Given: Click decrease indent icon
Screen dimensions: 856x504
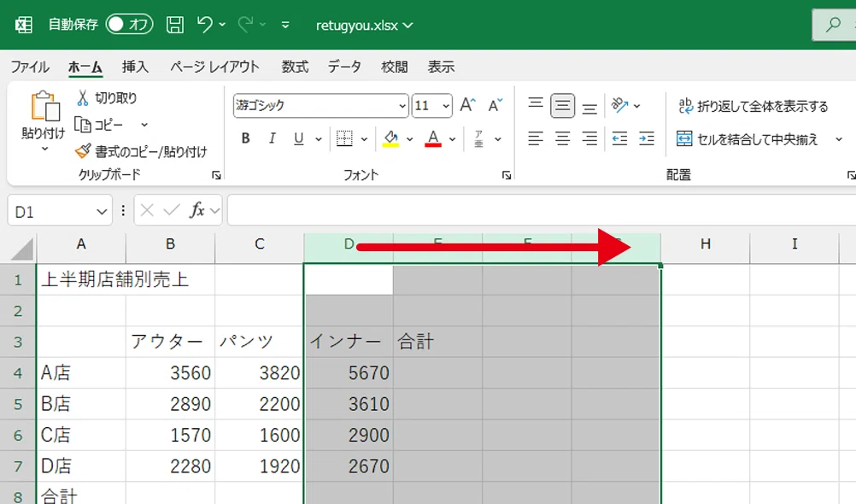Looking at the screenshot, I should (x=619, y=138).
